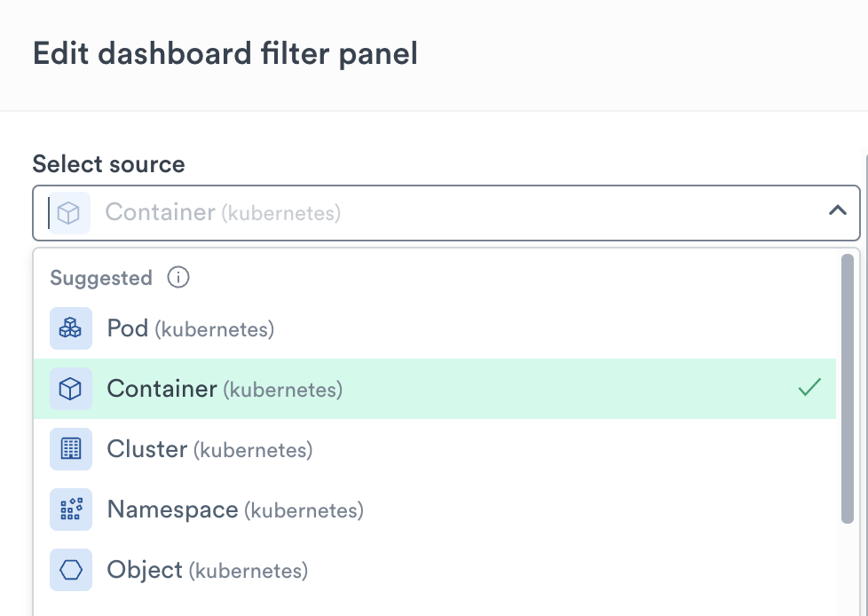The width and height of the screenshot is (868, 616).
Task: Click the Edit dashboard filter panel title
Action: [225, 53]
